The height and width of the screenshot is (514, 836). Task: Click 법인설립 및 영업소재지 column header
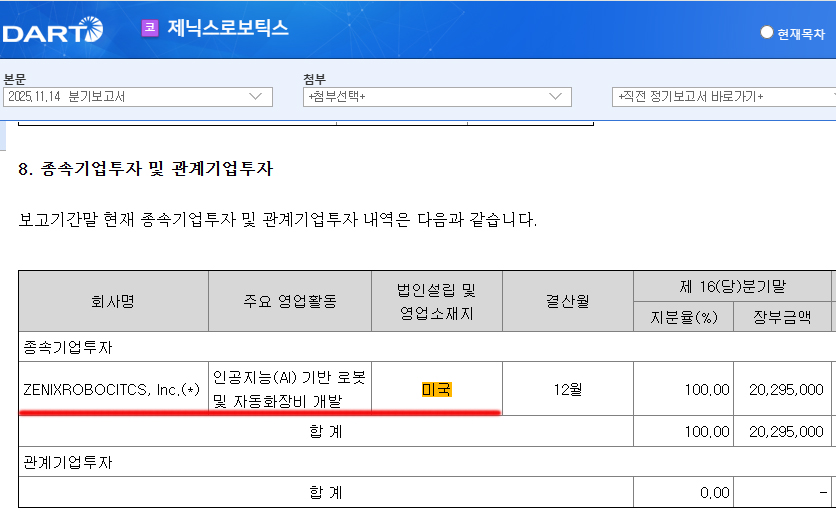click(x=437, y=301)
